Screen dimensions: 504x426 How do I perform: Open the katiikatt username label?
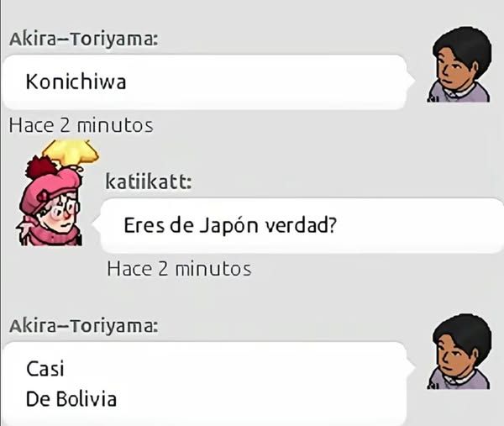click(149, 181)
